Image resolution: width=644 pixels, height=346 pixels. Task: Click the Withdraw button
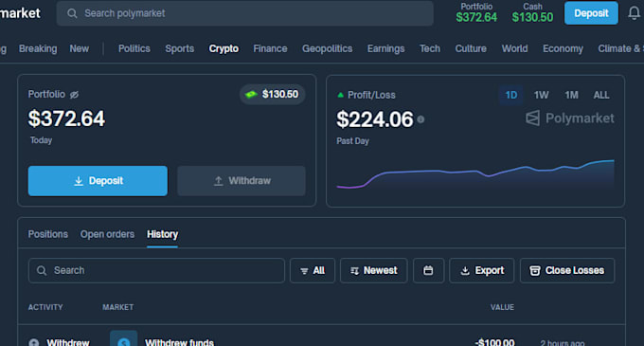point(241,181)
